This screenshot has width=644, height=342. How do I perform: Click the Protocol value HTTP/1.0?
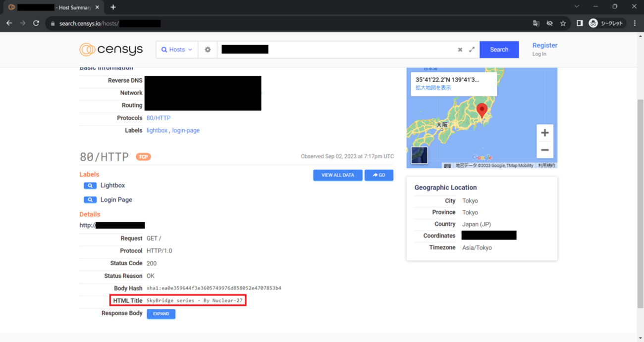160,251
